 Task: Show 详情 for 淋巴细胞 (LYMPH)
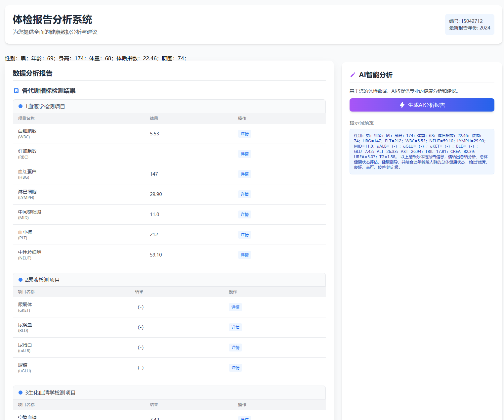[244, 194]
